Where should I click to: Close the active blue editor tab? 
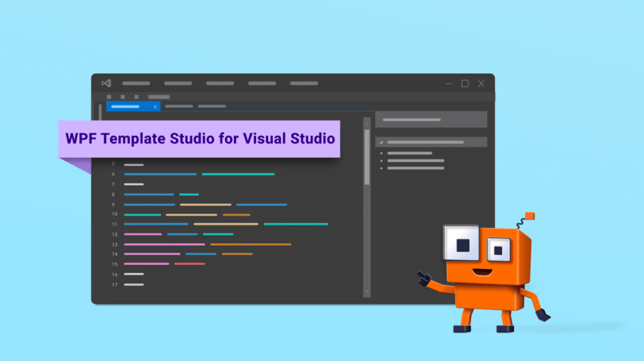point(155,107)
